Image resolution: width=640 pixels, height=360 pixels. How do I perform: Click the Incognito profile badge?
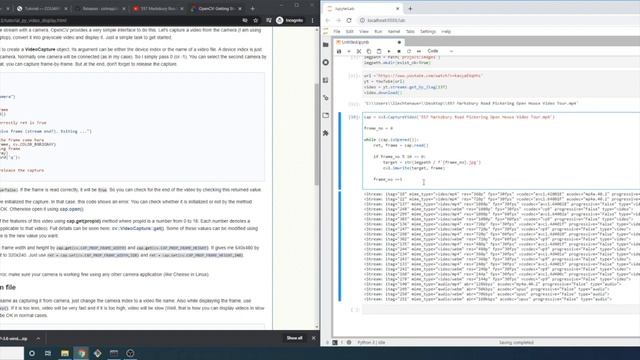[290, 20]
